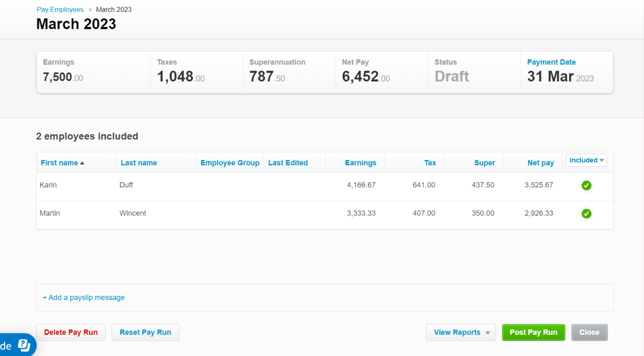The width and height of the screenshot is (644, 356).
Task: Open Martin's payslip row
Action: pos(325,215)
